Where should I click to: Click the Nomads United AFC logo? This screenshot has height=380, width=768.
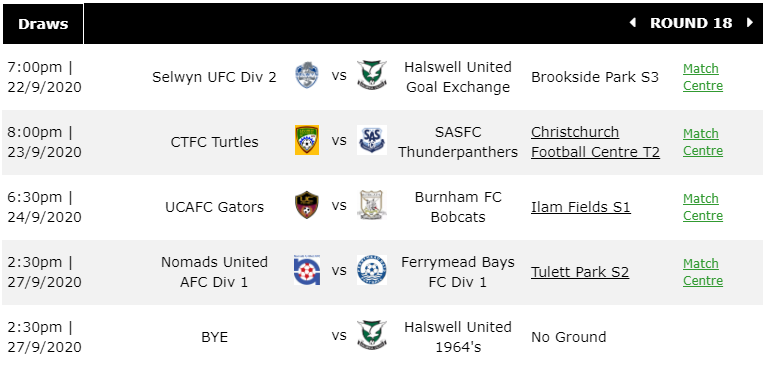tap(307, 270)
